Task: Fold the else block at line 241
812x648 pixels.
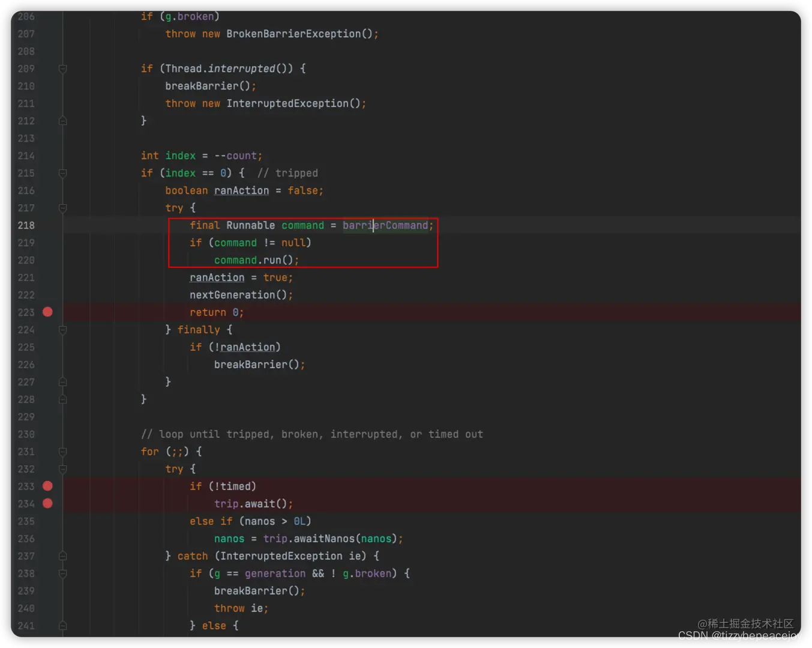Action: click(62, 626)
